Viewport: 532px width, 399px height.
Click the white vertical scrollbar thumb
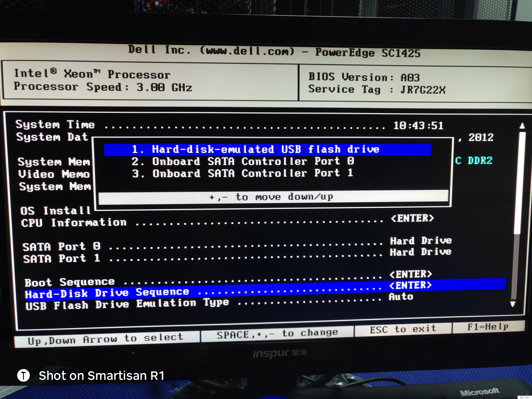click(519, 183)
